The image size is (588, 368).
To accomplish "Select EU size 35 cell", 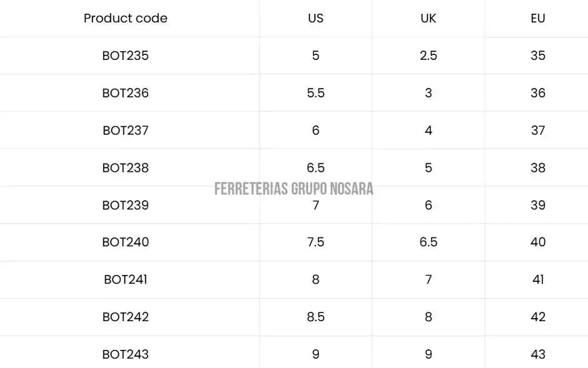I will [x=538, y=56].
